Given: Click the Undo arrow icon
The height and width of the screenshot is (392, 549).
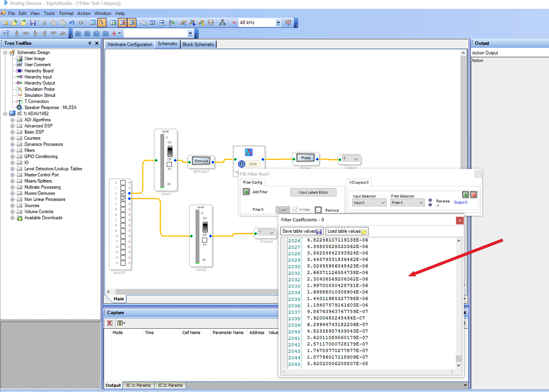Looking at the screenshot, I should pos(72,23).
